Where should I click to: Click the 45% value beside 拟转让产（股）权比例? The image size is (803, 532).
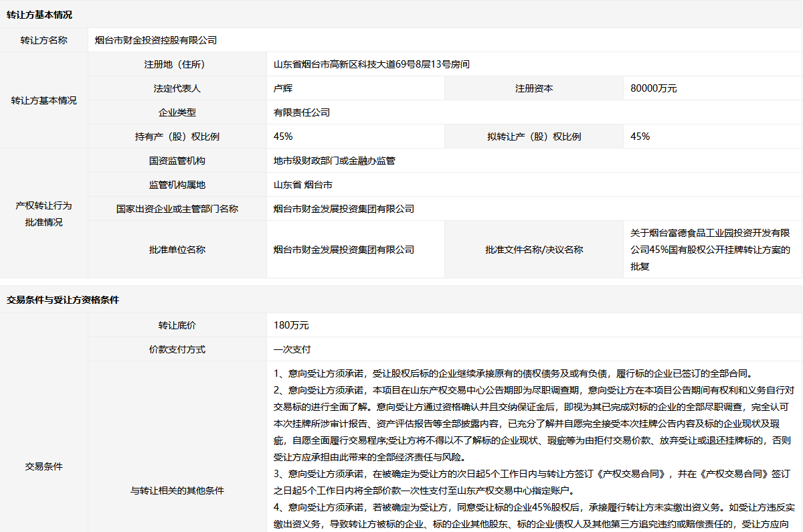(x=640, y=137)
